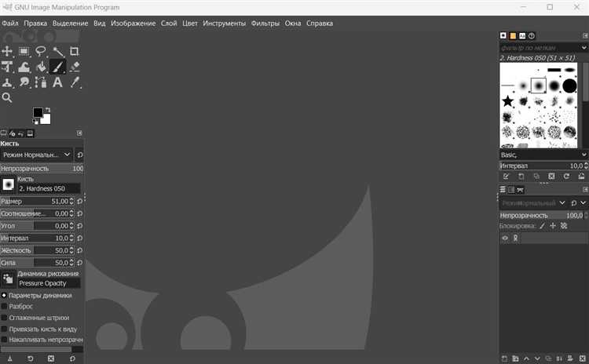Adjust the brush Непрозрачность slider
The image size is (589, 364).
[x=42, y=169]
